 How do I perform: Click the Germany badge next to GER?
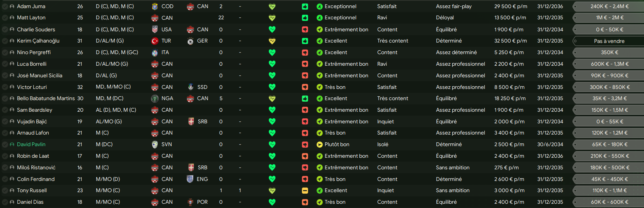tap(190, 41)
